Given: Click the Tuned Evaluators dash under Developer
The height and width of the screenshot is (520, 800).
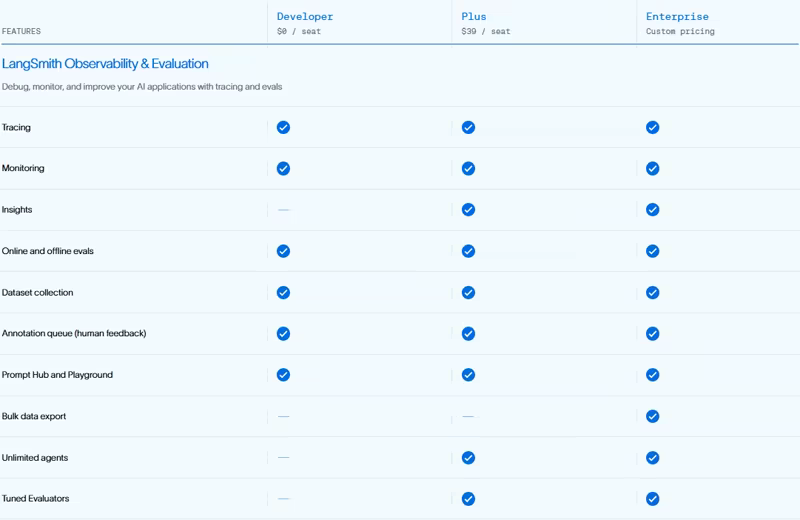Looking at the screenshot, I should [x=283, y=499].
